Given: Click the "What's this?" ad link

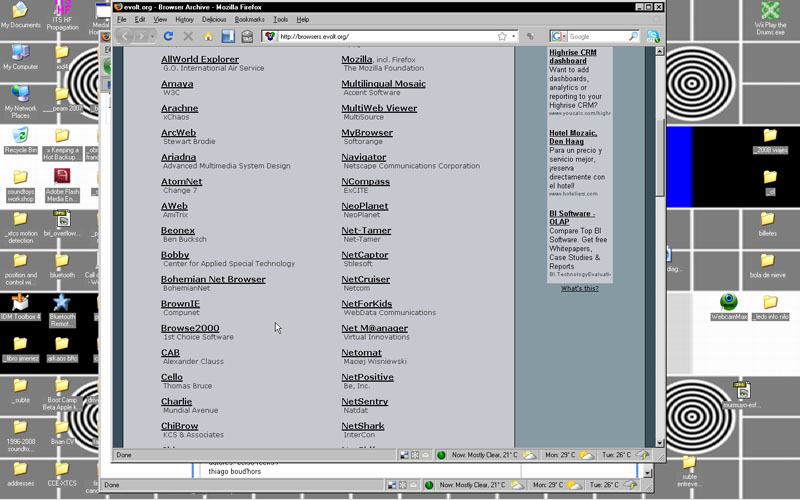Looking at the screenshot, I should [x=579, y=288].
